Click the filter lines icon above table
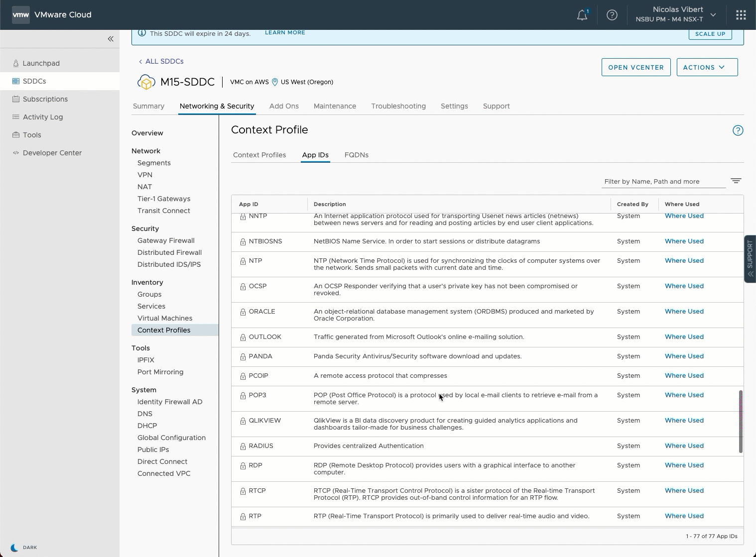 pos(736,181)
